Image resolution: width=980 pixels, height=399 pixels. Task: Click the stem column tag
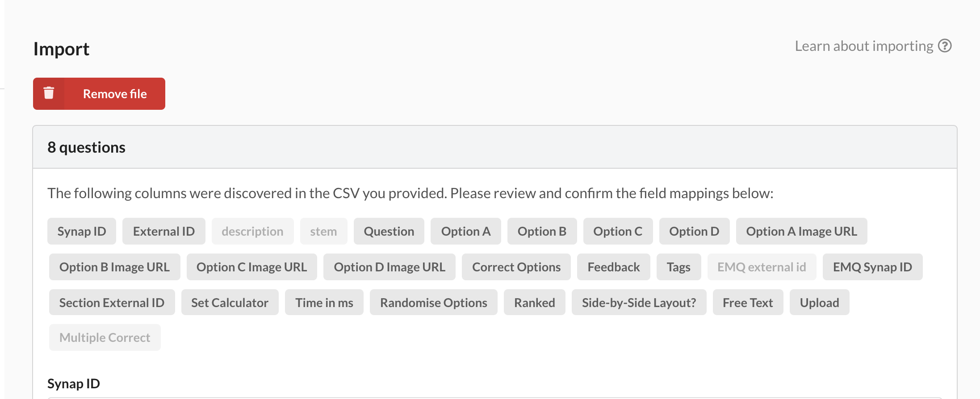click(x=323, y=231)
